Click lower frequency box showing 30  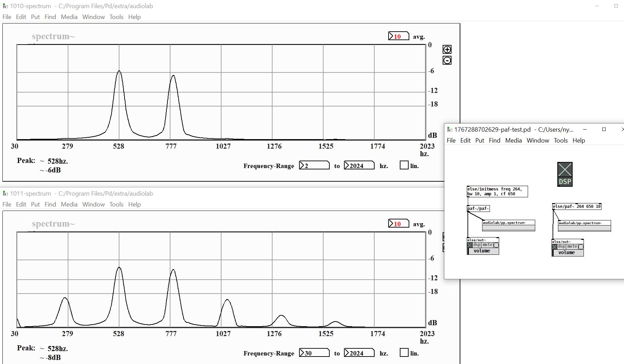click(x=314, y=353)
